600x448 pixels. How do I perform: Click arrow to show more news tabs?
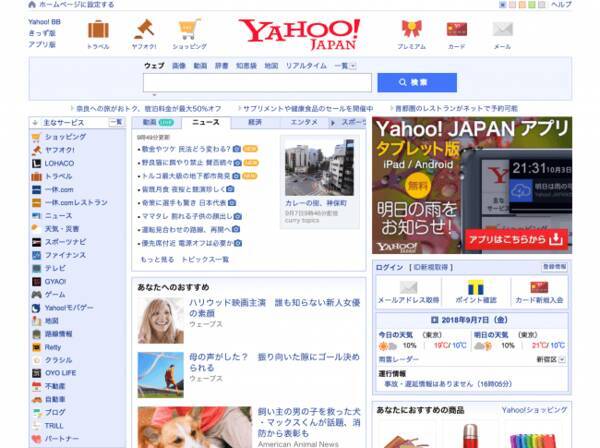(333, 123)
